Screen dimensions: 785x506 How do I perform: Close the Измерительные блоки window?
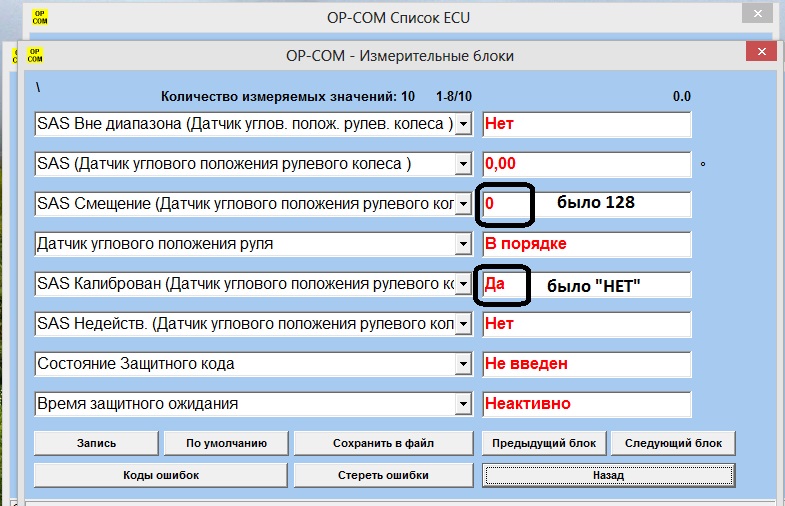click(x=760, y=53)
